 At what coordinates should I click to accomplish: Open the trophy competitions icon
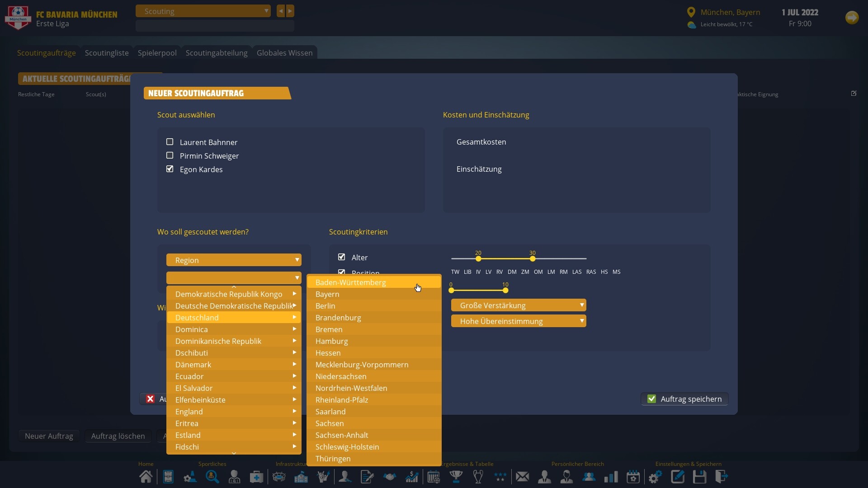point(456,477)
